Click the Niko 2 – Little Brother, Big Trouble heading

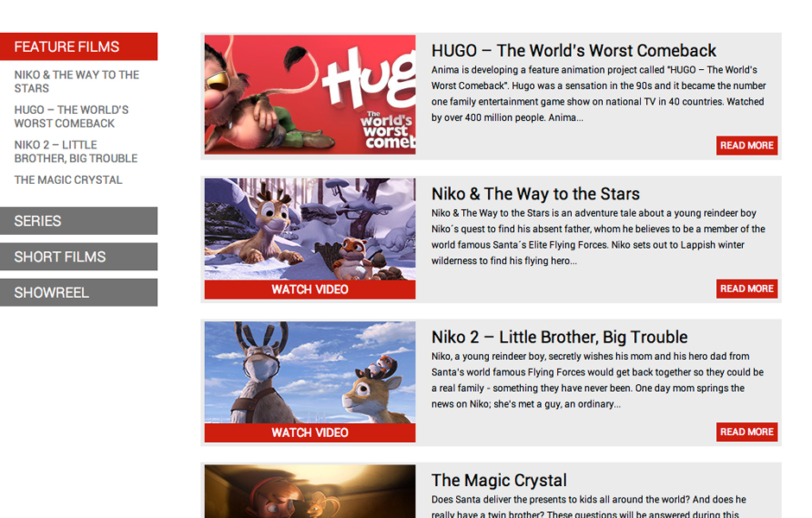tap(559, 338)
